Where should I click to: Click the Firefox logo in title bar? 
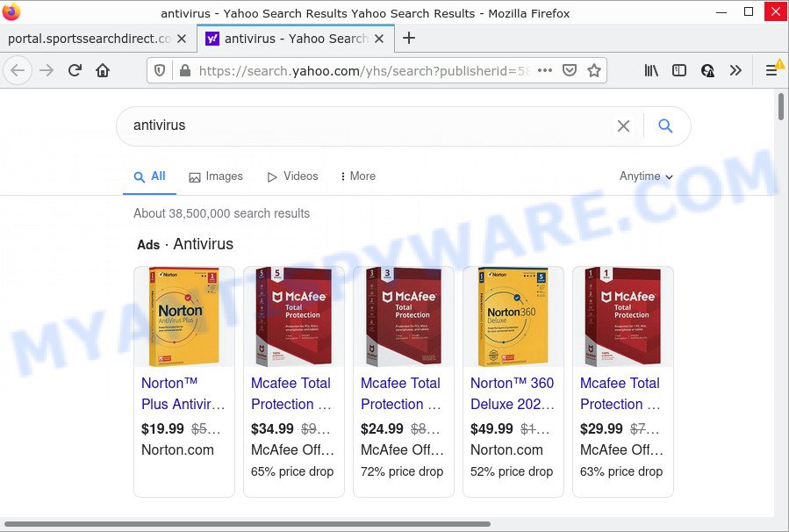[11, 11]
